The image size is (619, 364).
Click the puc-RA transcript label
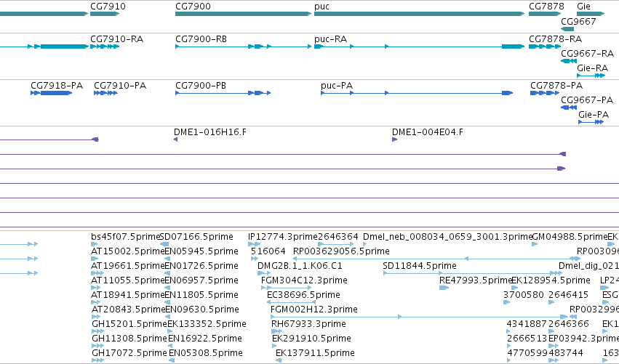tap(330, 39)
